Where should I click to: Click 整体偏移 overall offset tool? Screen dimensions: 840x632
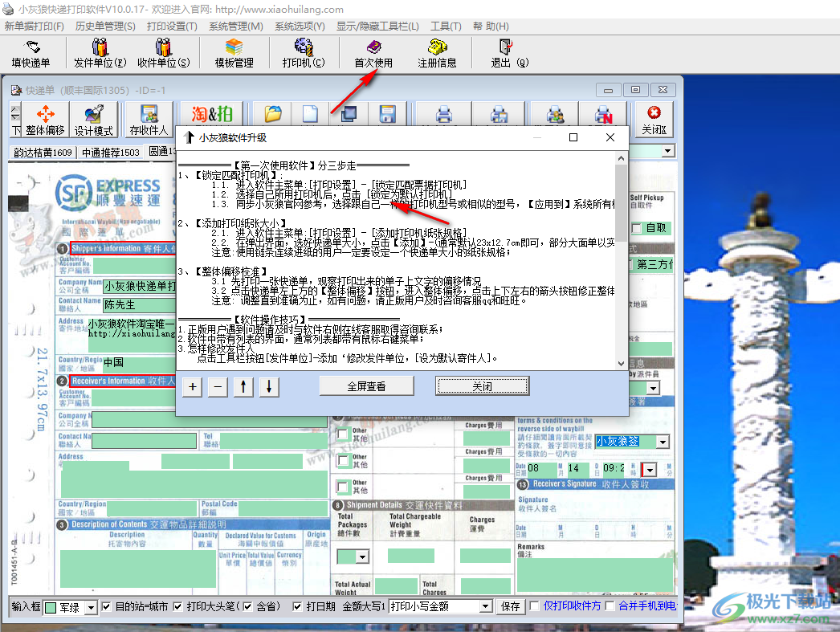coord(46,120)
